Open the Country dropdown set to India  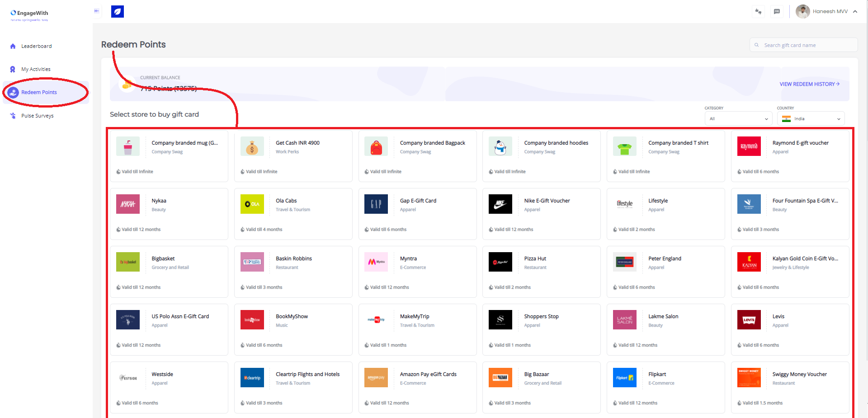811,119
